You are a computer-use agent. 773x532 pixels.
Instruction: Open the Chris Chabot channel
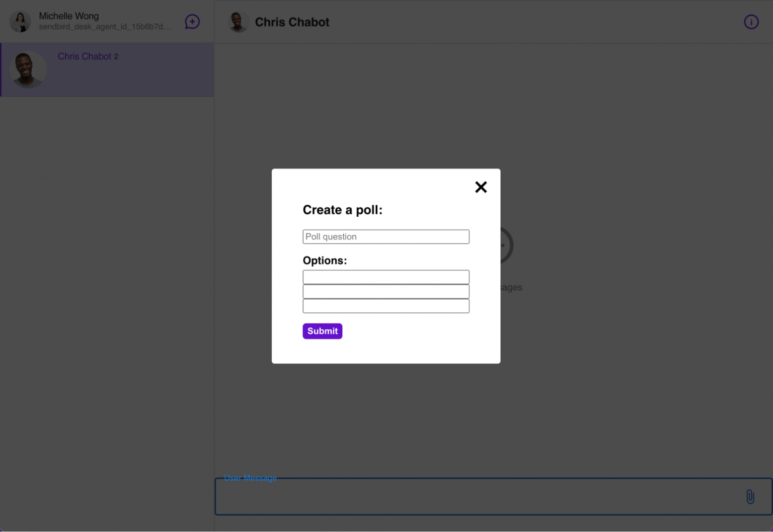coord(107,69)
